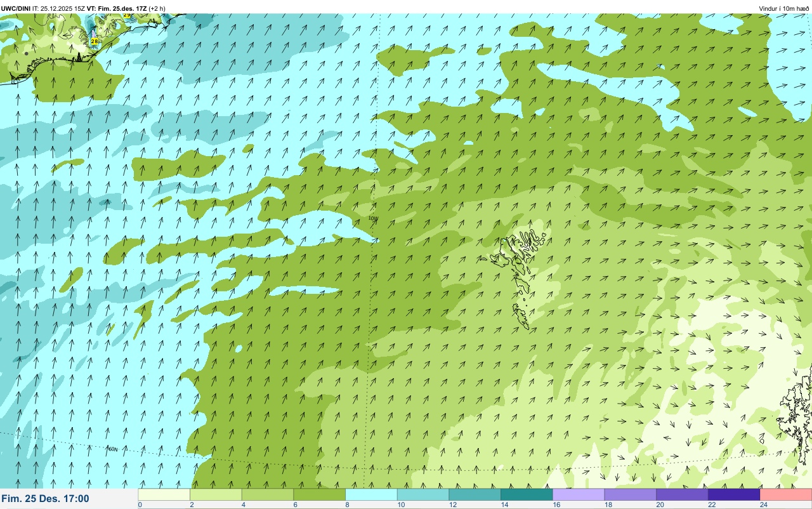Click the '10W' longitude label on the map
This screenshot has height=509, width=812.
pos(373,218)
